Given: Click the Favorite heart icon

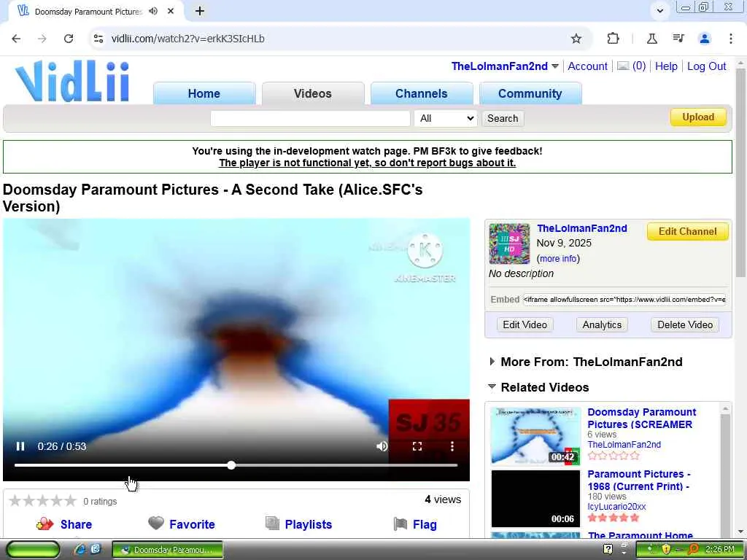Looking at the screenshot, I should tap(156, 523).
